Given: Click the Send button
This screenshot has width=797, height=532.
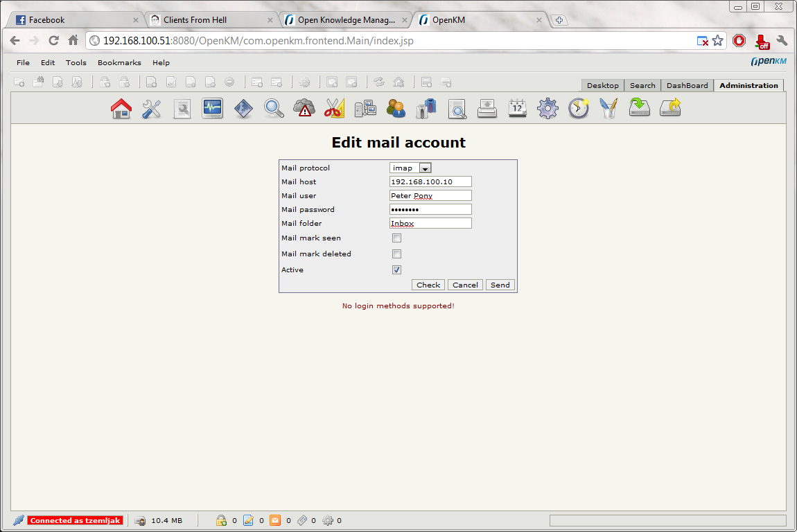Looking at the screenshot, I should [500, 285].
